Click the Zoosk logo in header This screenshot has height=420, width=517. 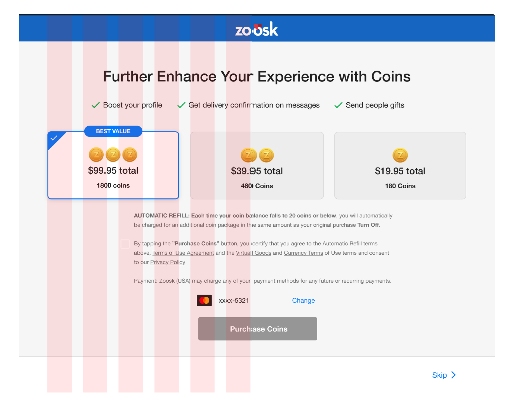click(x=257, y=30)
